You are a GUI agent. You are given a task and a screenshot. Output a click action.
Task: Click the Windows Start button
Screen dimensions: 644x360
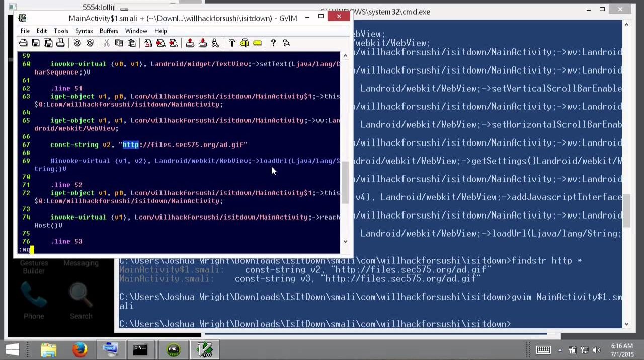click(12, 349)
